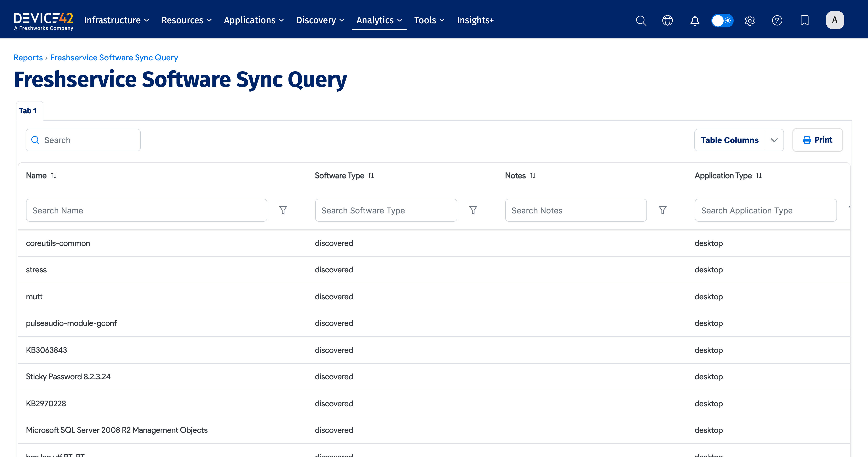
Task: Expand the Discovery menu
Action: (320, 20)
